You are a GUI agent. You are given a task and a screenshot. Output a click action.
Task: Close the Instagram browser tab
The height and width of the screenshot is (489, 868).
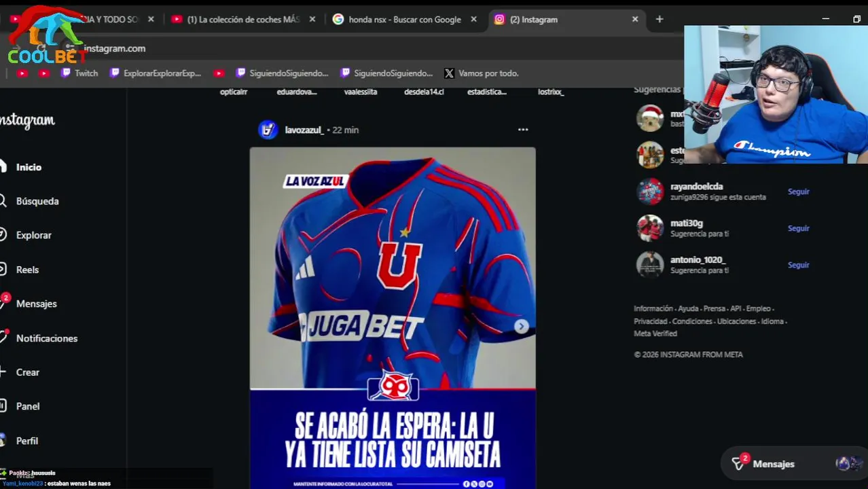[x=635, y=20]
